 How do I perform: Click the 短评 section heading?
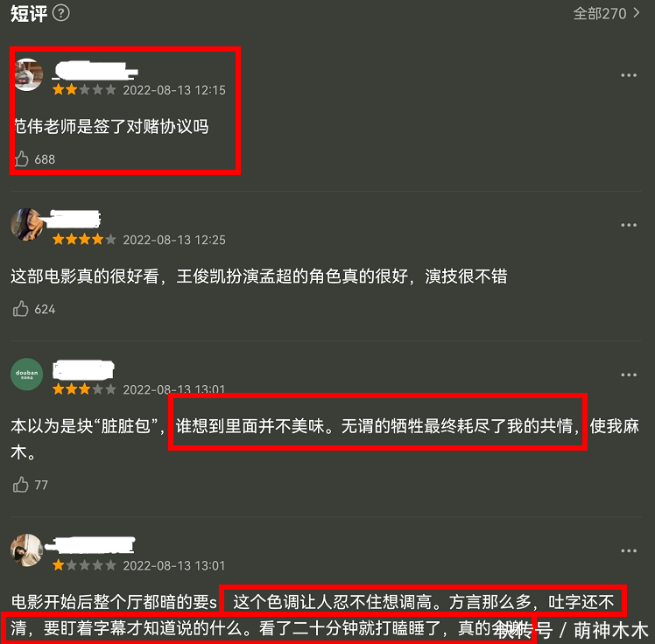pyautogui.click(x=29, y=13)
